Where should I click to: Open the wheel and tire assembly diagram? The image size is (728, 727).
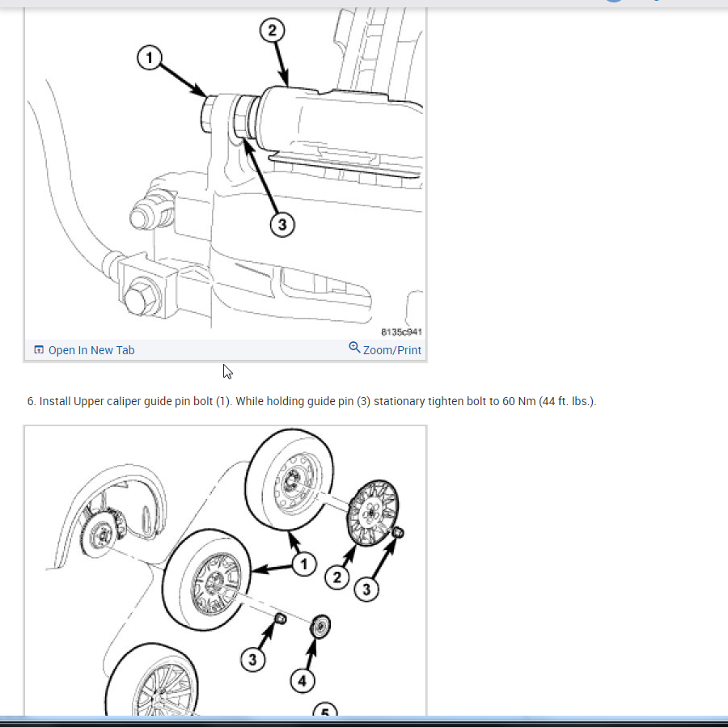[x=225, y=571]
